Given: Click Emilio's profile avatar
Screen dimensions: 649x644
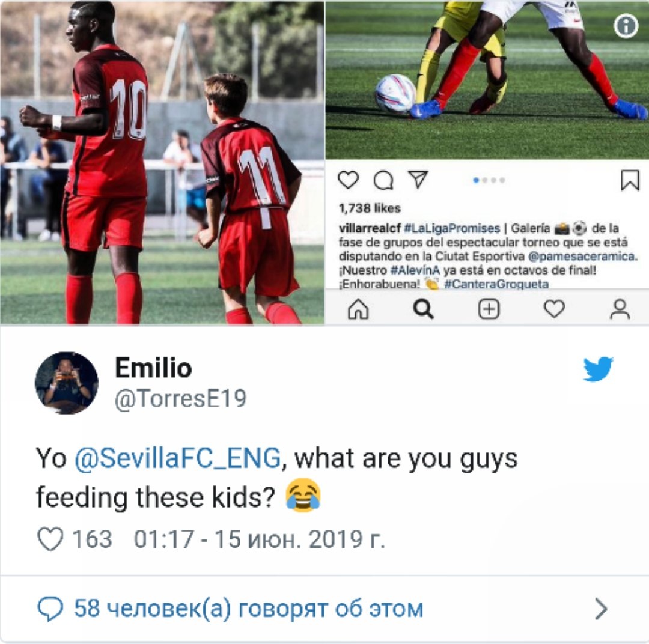Looking at the screenshot, I should [67, 383].
